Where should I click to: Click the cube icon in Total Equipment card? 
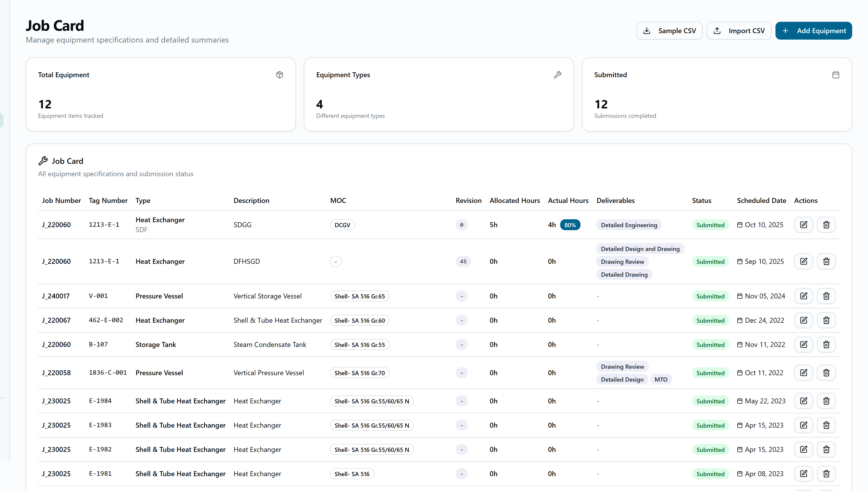click(x=279, y=74)
